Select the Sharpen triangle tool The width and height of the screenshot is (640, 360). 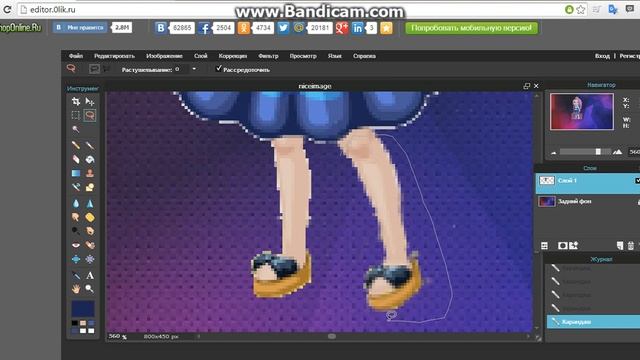[x=90, y=203]
